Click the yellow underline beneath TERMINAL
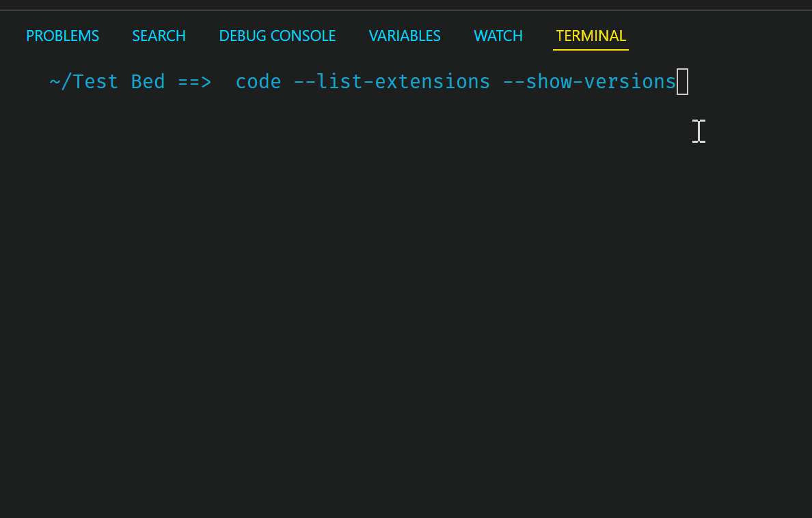The height and width of the screenshot is (518, 812). click(591, 50)
